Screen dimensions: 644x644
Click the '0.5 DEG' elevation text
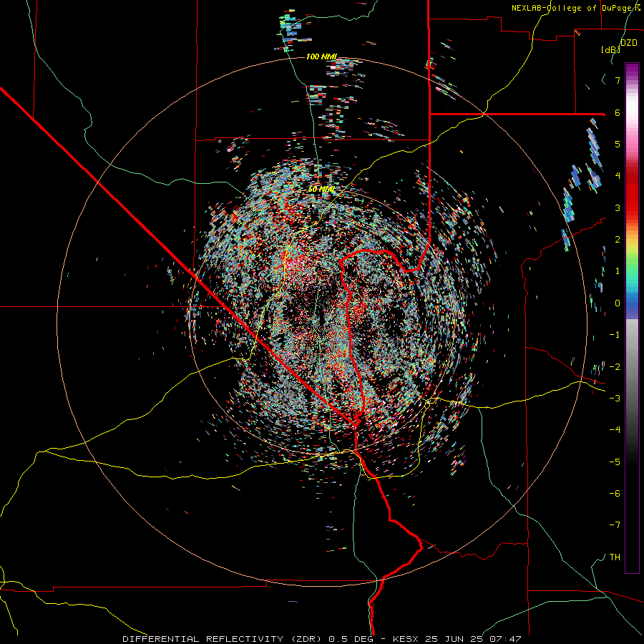point(351,639)
